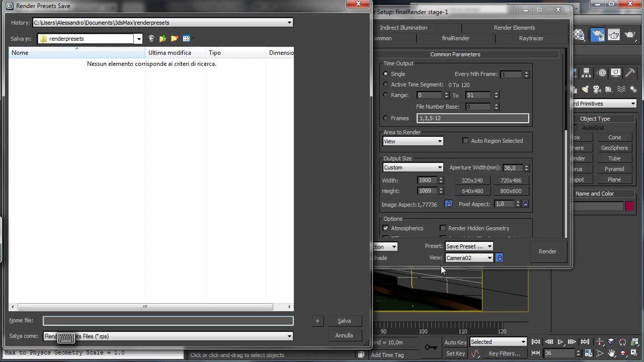The width and height of the screenshot is (644, 362).
Task: Toggle the Atmospherics checkbox
Action: [386, 228]
